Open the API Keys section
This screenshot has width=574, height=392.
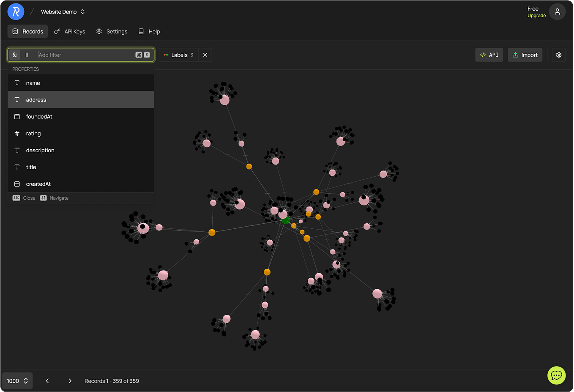70,31
